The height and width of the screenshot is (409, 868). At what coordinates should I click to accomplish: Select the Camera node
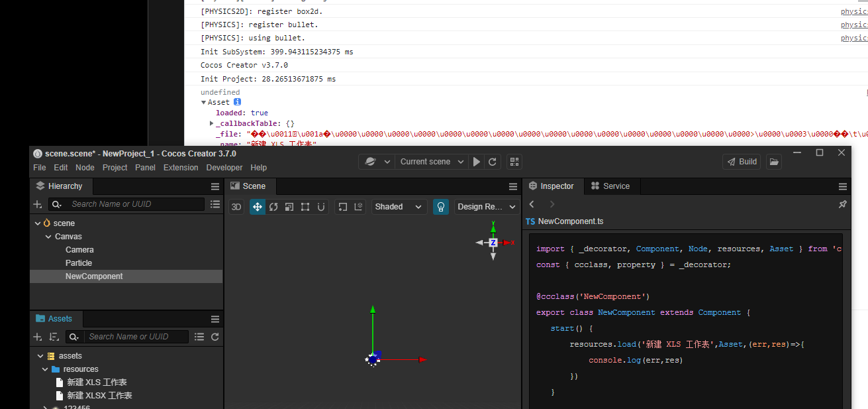coord(79,250)
